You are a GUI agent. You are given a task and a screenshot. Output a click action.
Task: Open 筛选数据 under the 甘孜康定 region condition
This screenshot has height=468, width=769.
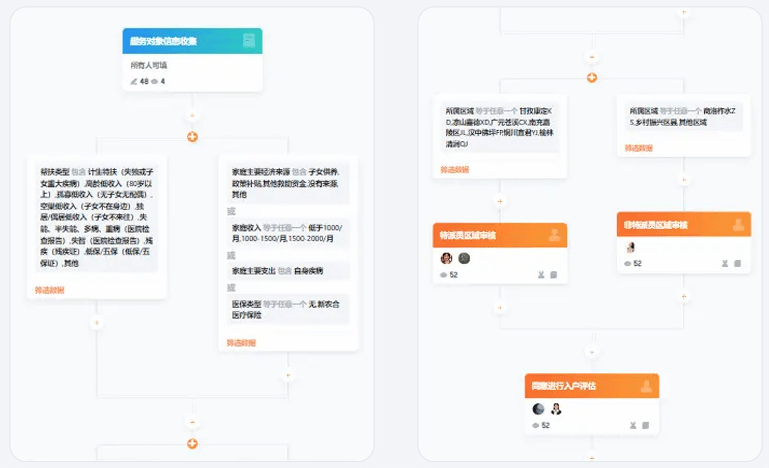click(x=455, y=170)
